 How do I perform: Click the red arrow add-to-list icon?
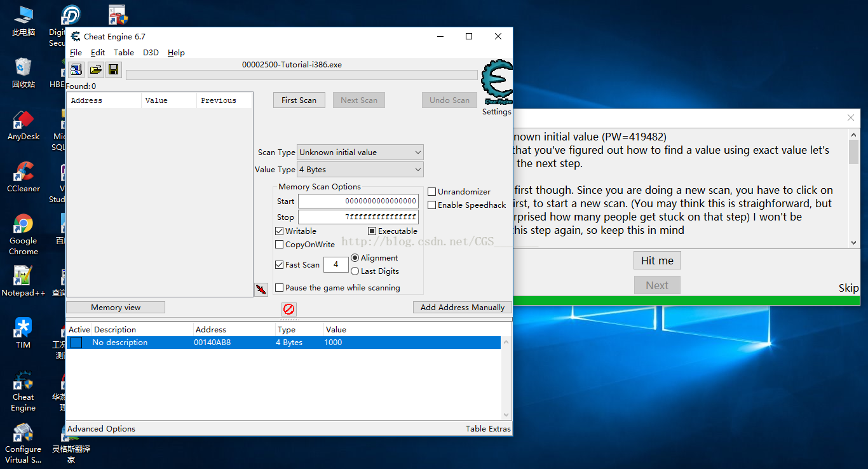pos(261,290)
